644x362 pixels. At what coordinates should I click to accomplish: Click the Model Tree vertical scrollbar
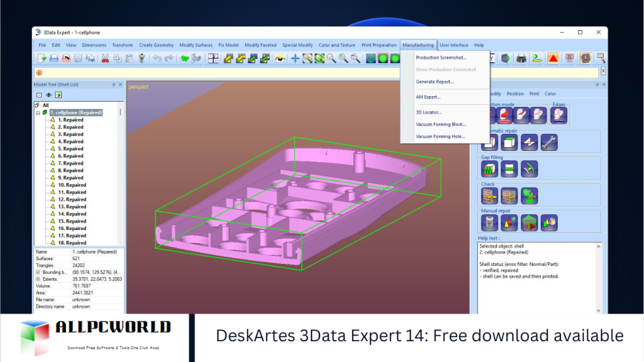pyautogui.click(x=120, y=112)
